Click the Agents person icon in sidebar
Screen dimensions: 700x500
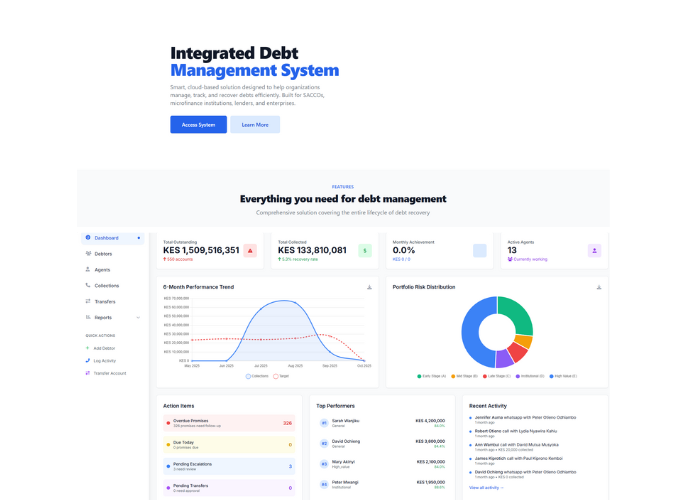87,270
